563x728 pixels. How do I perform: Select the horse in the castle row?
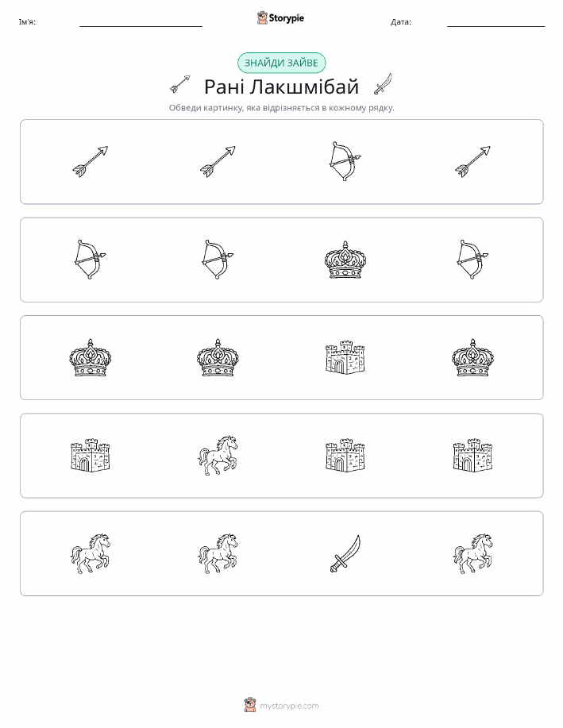(x=218, y=456)
